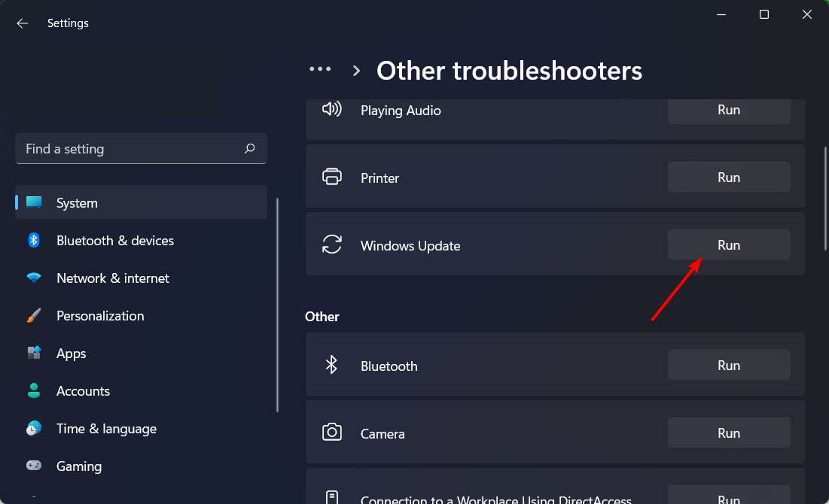Click the Printer icon
Viewport: 829px width, 504px height.
click(x=332, y=177)
